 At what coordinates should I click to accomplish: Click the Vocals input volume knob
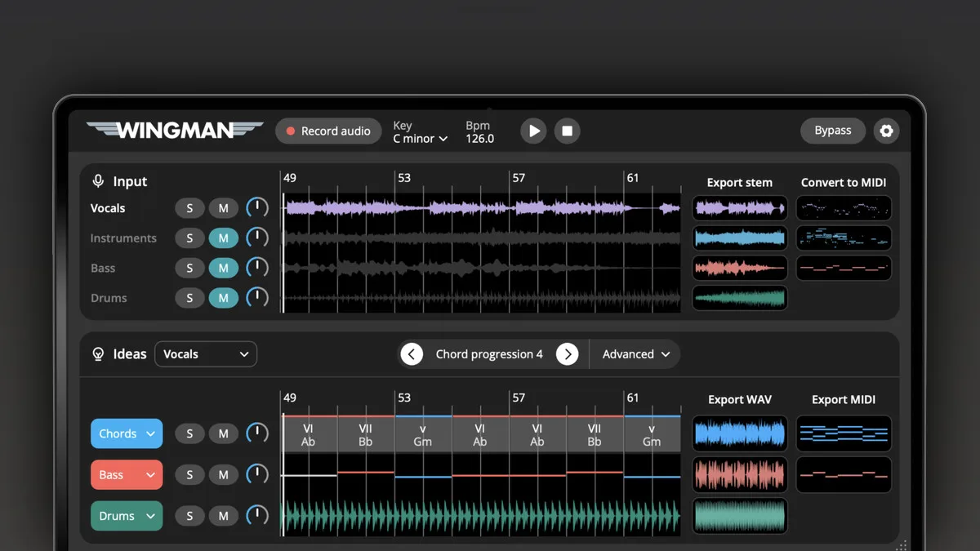pyautogui.click(x=257, y=208)
